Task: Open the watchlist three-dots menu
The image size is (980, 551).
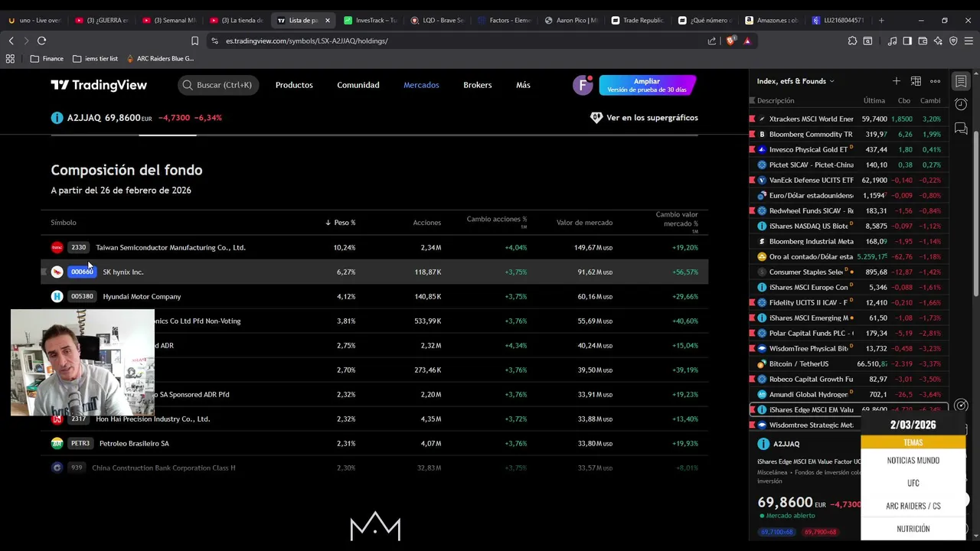Action: (935, 81)
